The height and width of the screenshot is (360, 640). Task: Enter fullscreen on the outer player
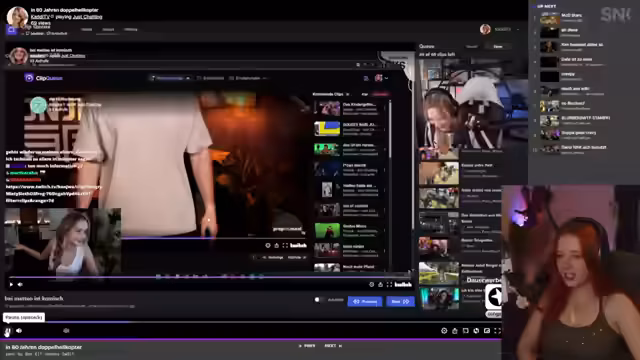tap(497, 331)
